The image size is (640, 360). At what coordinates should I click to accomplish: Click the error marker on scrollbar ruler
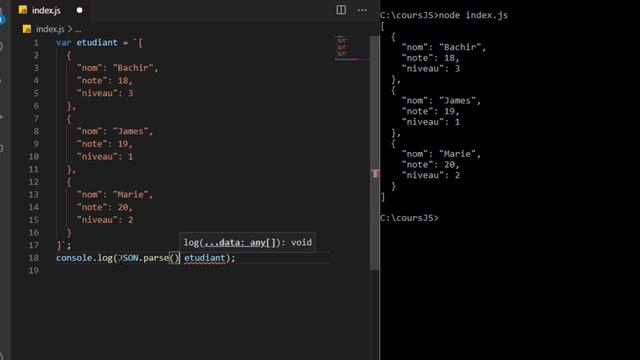pos(375,173)
